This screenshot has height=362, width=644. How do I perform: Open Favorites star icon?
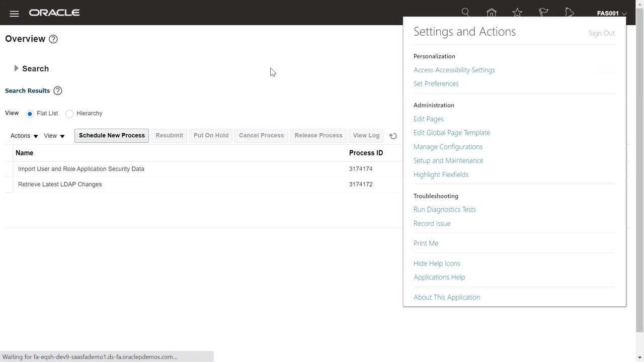coord(517,13)
